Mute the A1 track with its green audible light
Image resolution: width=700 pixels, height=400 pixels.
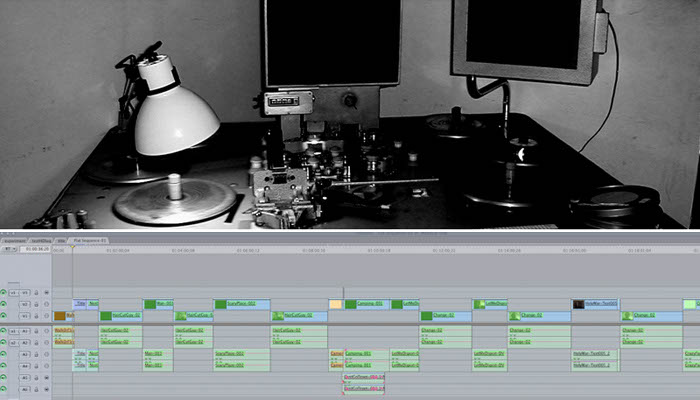point(3,331)
